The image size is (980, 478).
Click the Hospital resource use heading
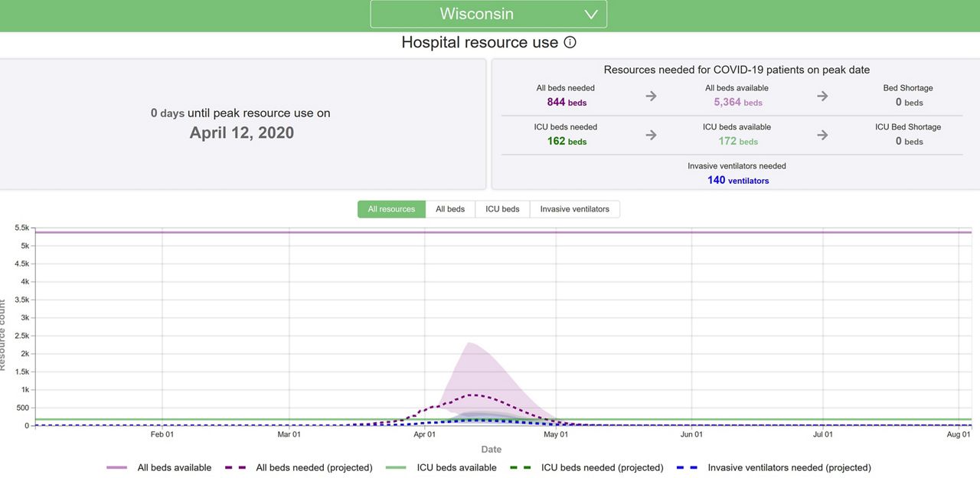(480, 42)
